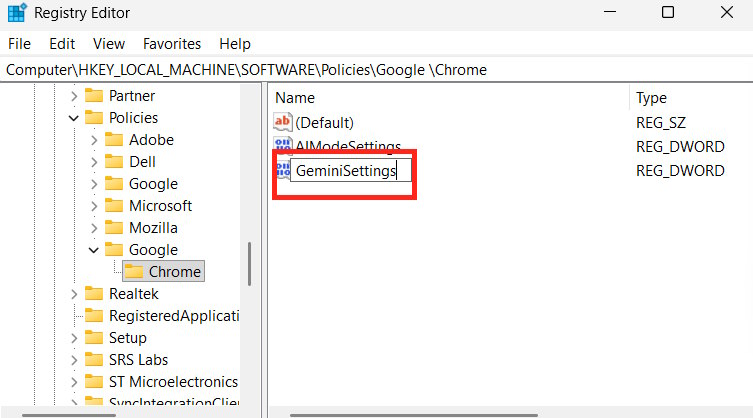
Task: Expand the Realtek key chevron
Action: coord(74,294)
